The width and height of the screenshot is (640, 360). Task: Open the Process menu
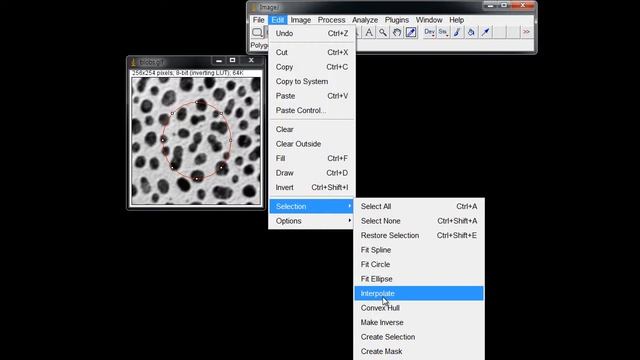point(331,20)
